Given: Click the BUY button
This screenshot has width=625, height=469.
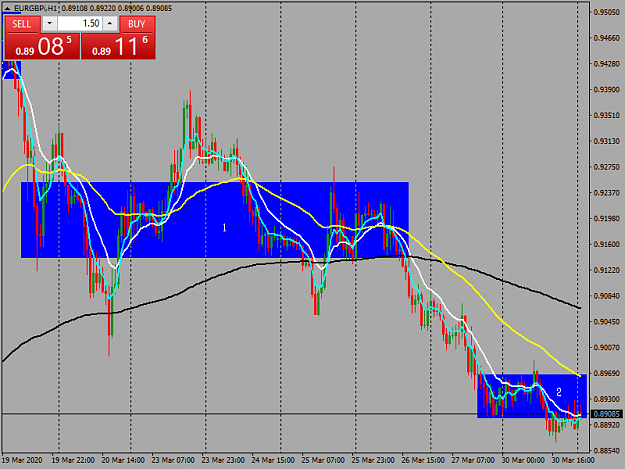Looking at the screenshot, I should pyautogui.click(x=137, y=24).
